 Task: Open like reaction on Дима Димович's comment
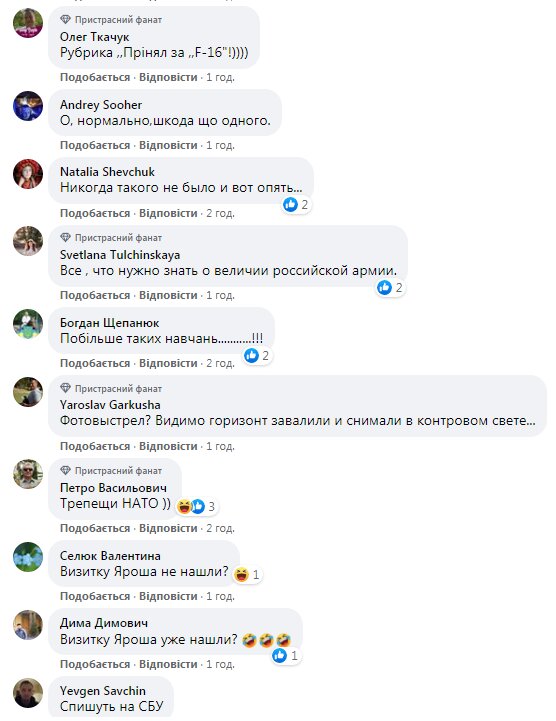pyautogui.click(x=285, y=655)
